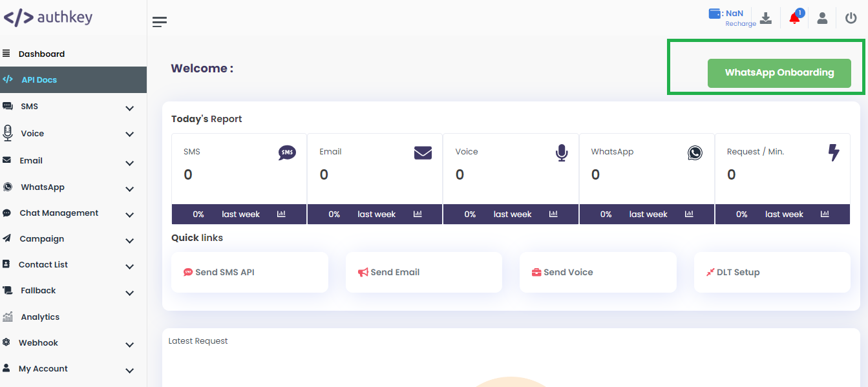Expand the Contact List chevron
The height and width of the screenshot is (387, 868).
pyautogui.click(x=130, y=267)
